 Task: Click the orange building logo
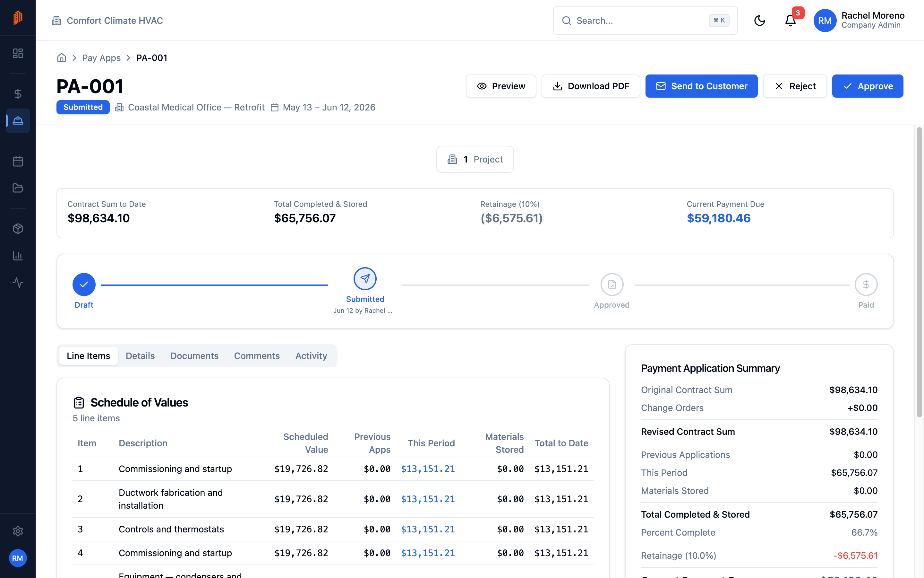tap(18, 18)
